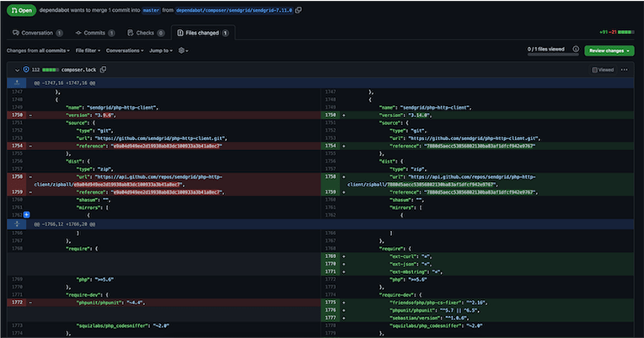
Task: Open Changes from all commits dropdown
Action: click(38, 51)
